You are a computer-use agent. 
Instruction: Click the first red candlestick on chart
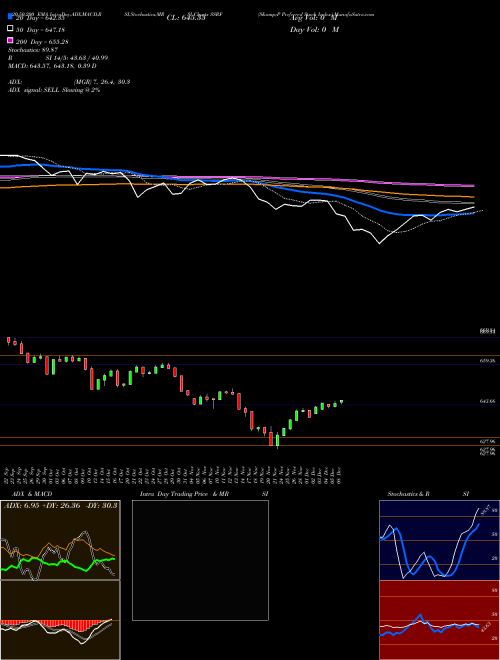8,341
